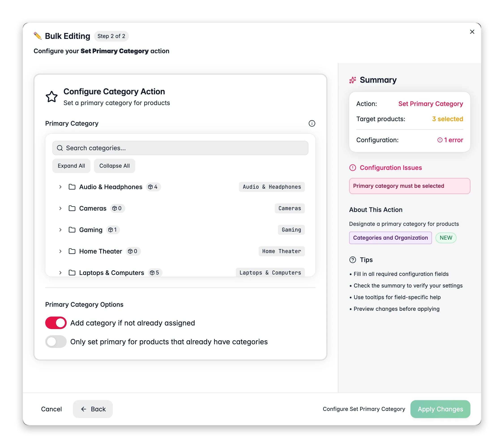This screenshot has height=448, width=504.
Task: Click the product count badge on Home Theater
Action: tap(133, 251)
